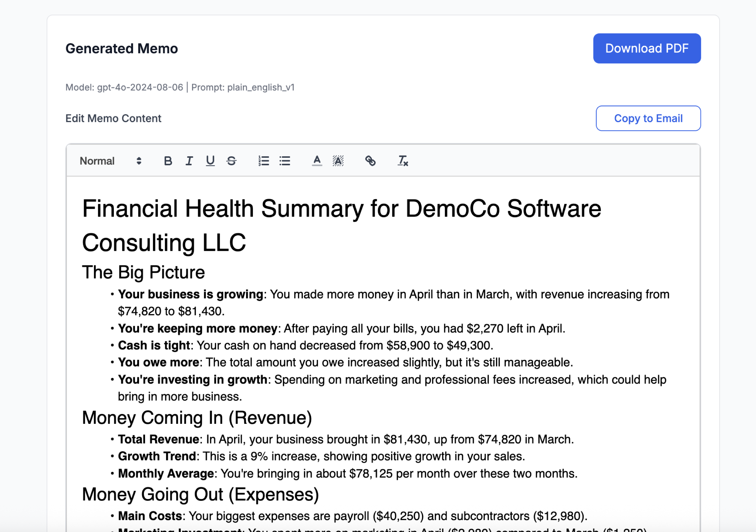Click the 'Money Going Out (Expenses)' heading
The image size is (756, 532).
point(201,494)
